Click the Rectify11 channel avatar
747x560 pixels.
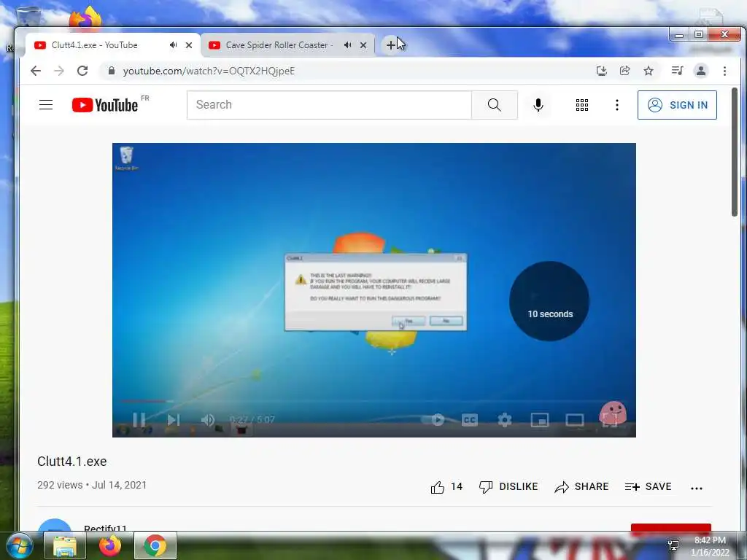coord(54,525)
